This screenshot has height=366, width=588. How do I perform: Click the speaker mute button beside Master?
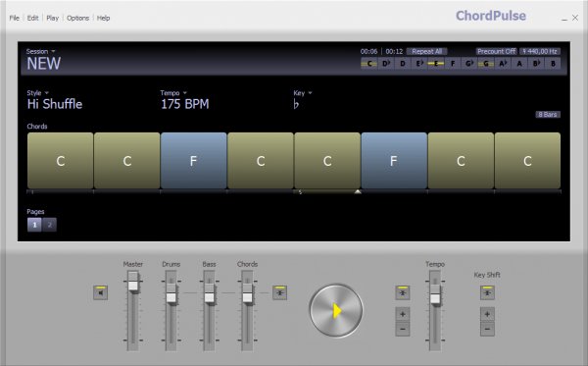101,292
